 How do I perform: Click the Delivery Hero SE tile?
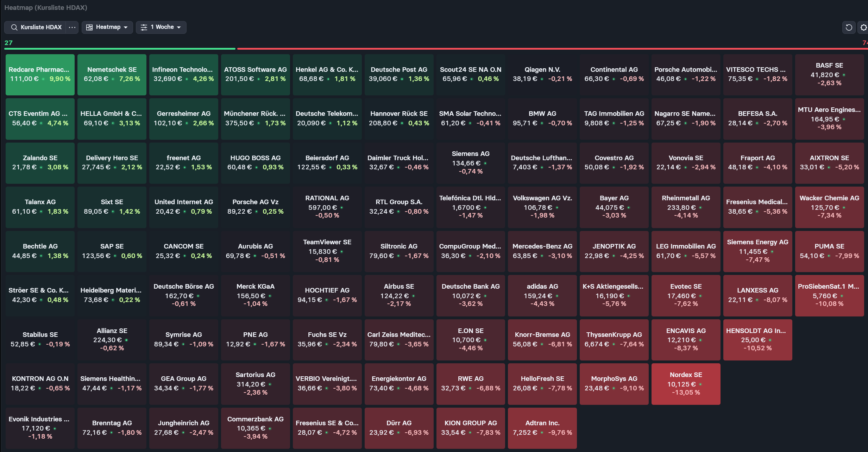112,163
